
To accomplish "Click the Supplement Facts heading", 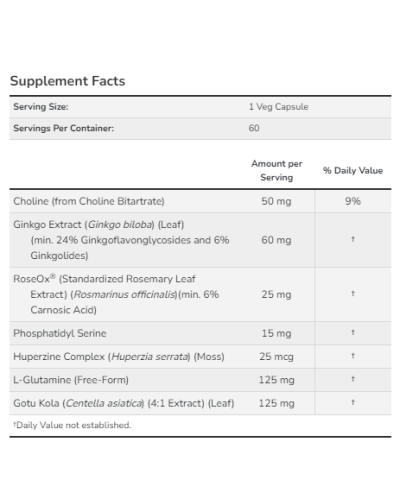I will (x=68, y=81).
